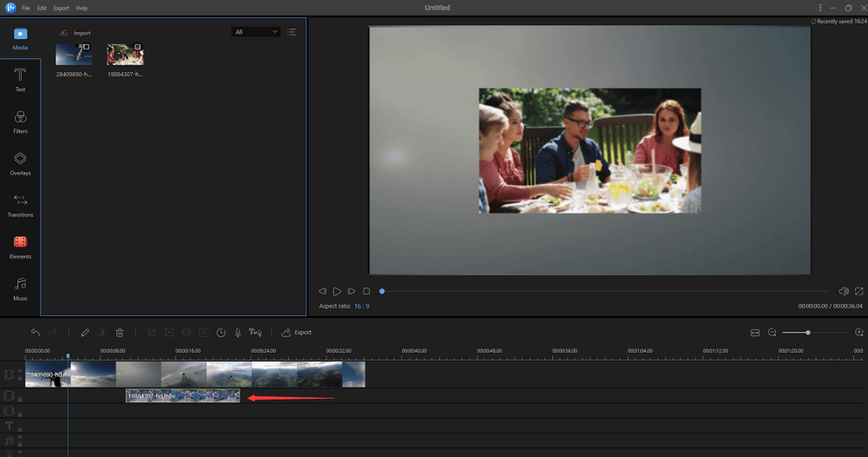This screenshot has width=868, height=457.
Task: Open the File menu
Action: pos(26,8)
